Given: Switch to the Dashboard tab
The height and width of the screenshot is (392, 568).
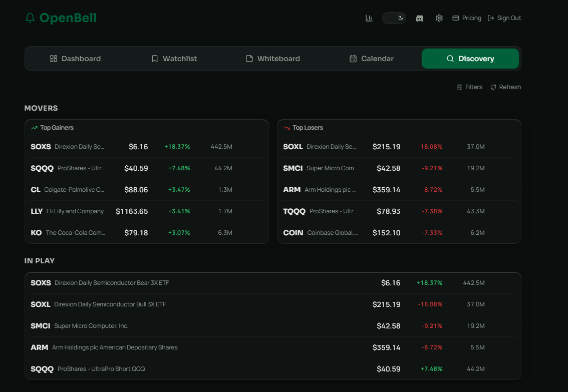Looking at the screenshot, I should pos(75,59).
